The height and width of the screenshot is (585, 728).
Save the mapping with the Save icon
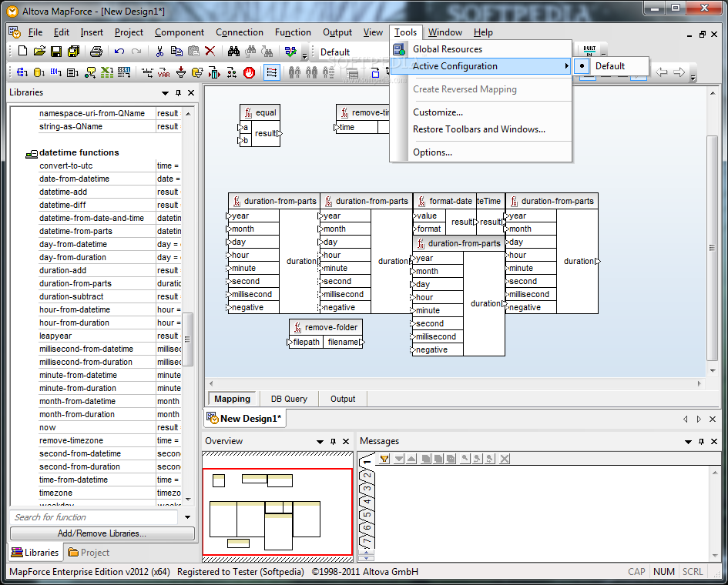56,51
